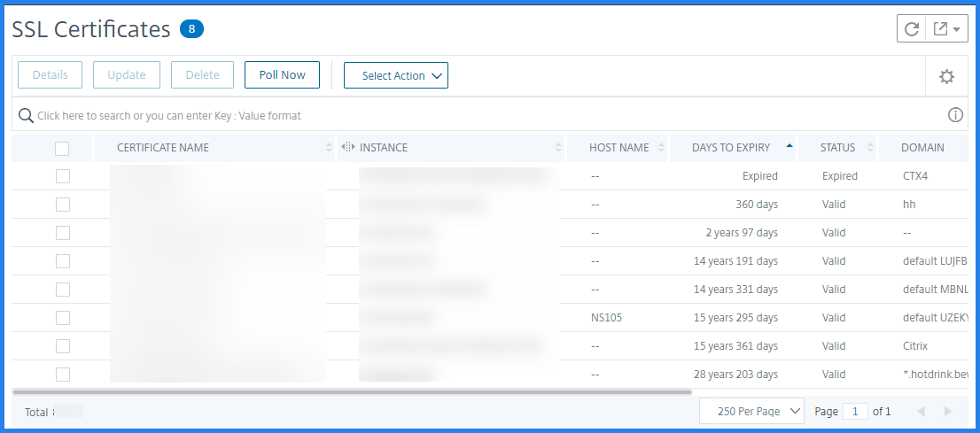Sort by Instance column arrows
The height and width of the screenshot is (433, 980).
(x=559, y=148)
